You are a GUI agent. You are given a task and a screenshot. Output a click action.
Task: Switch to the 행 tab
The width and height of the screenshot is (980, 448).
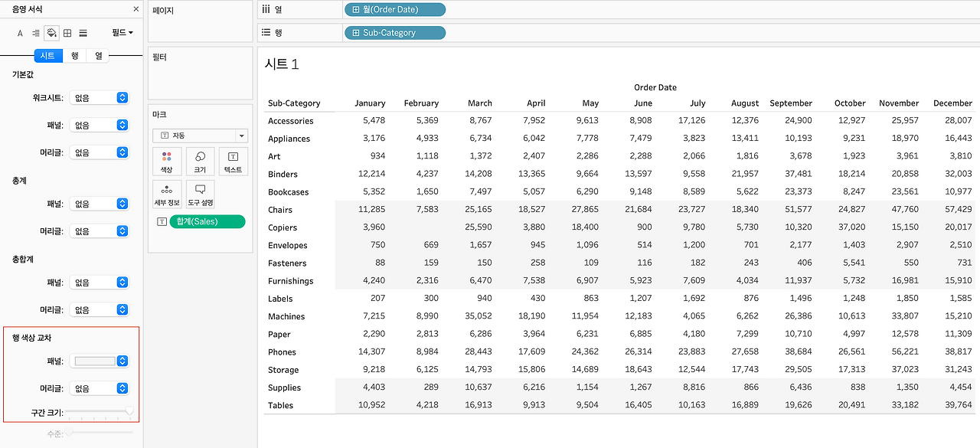point(74,55)
